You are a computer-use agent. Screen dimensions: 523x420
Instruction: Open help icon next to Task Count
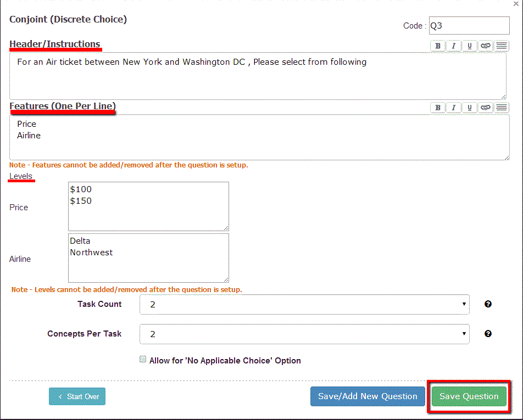pos(488,304)
